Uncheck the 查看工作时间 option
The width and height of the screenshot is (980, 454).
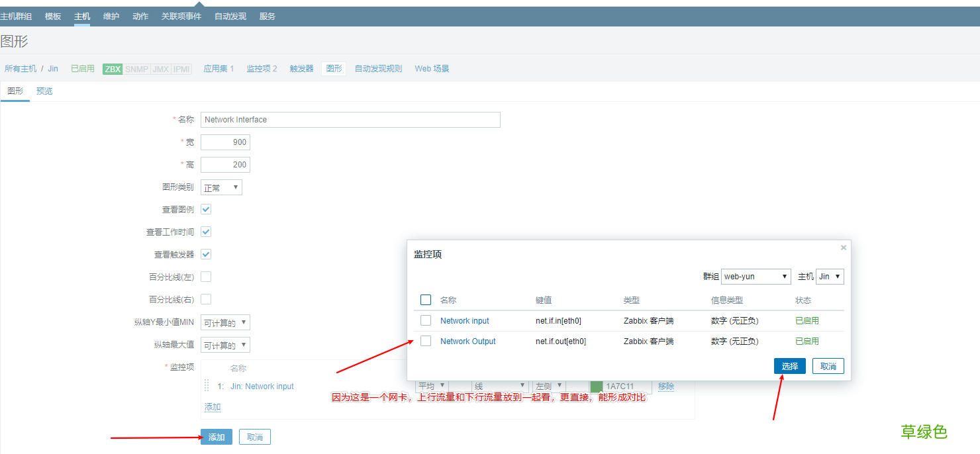coord(206,231)
